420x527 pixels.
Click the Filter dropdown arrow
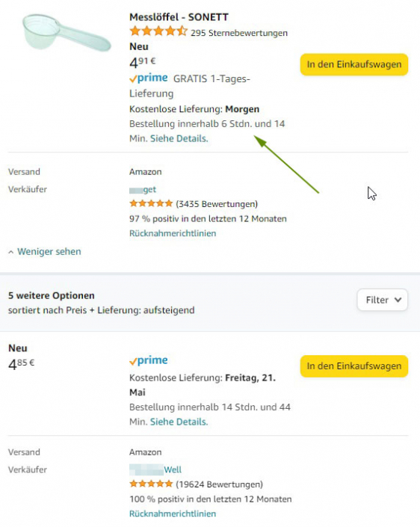click(x=398, y=300)
